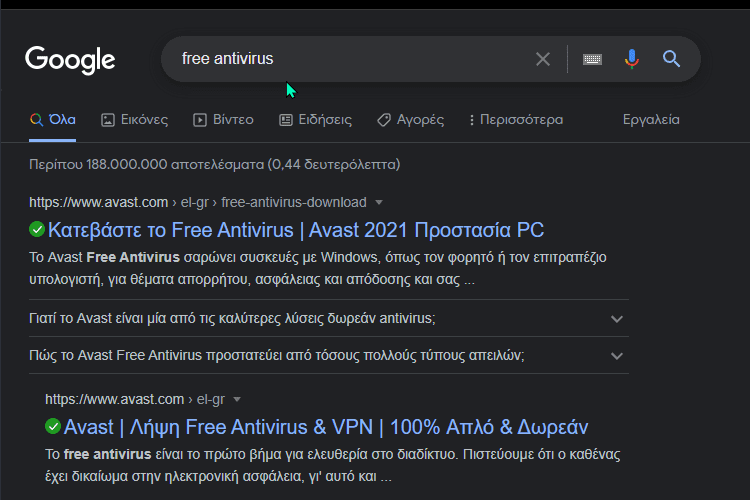Open dropdown arrow next to free-antivirus-download URL
The image size is (750, 500).
379,202
